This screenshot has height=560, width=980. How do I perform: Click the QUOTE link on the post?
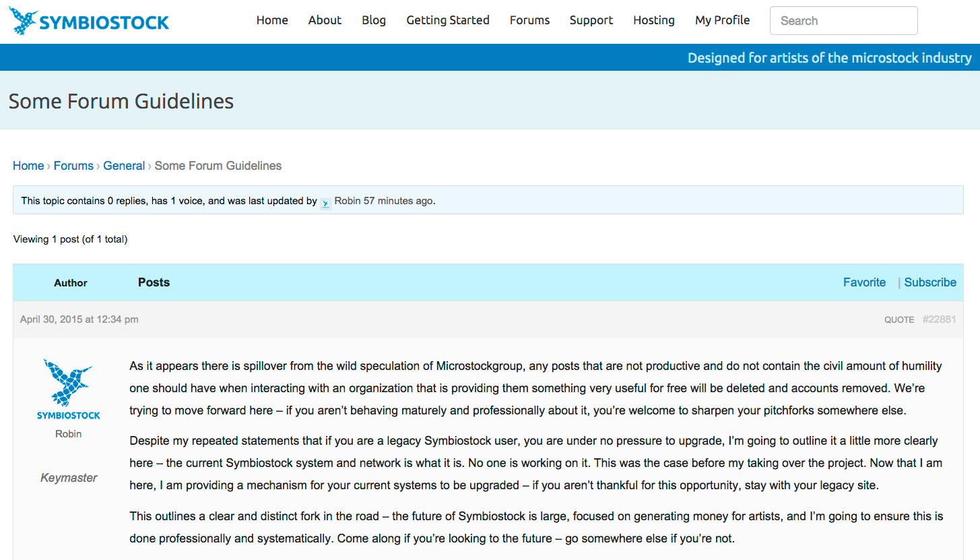coord(899,319)
